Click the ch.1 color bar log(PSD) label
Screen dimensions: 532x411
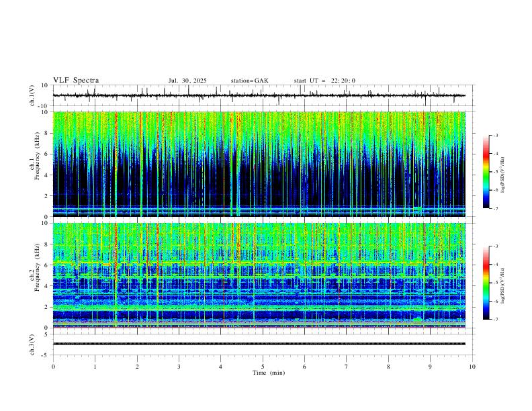click(503, 175)
